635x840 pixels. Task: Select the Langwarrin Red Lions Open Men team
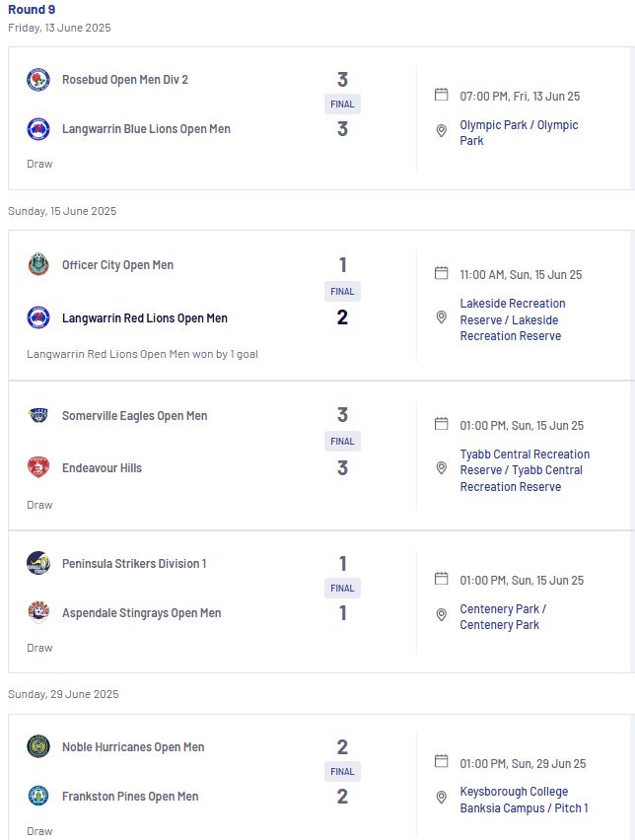click(x=145, y=318)
